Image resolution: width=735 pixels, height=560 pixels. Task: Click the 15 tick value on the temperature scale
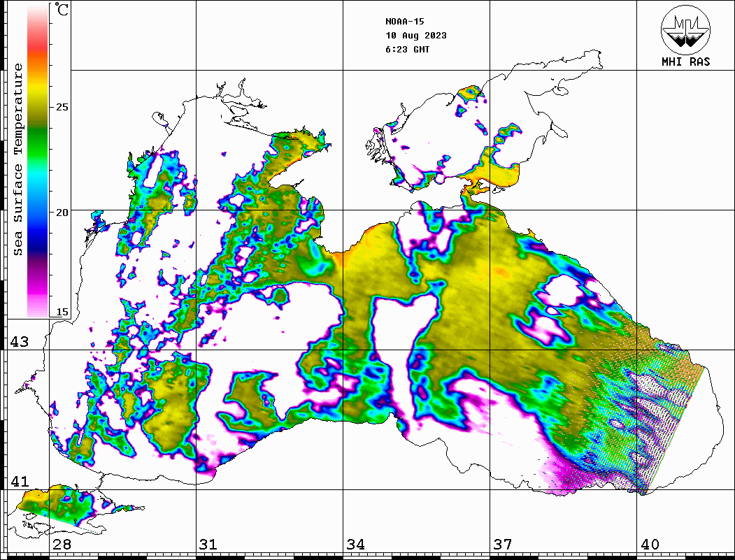pos(62,312)
